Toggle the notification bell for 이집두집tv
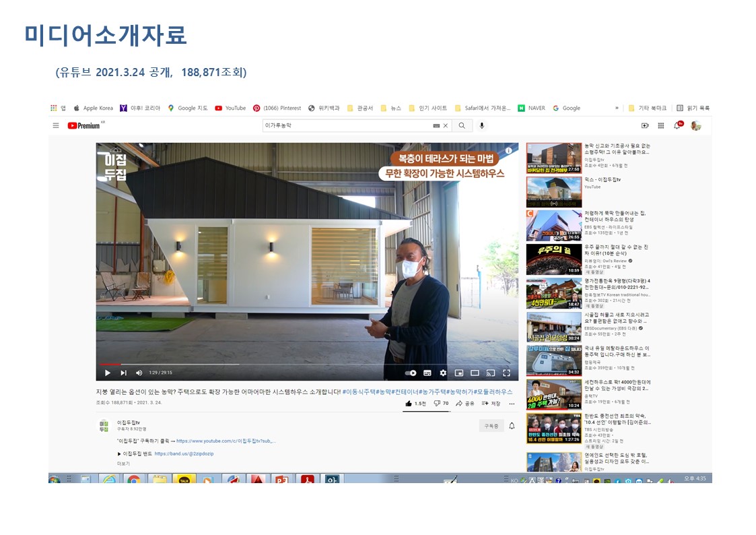The image size is (756, 535). point(512,426)
